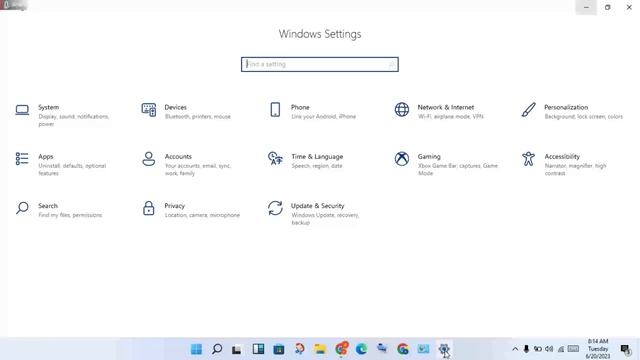Click 'Find my files, permissions' description
This screenshot has height=360, width=640.
click(x=70, y=215)
